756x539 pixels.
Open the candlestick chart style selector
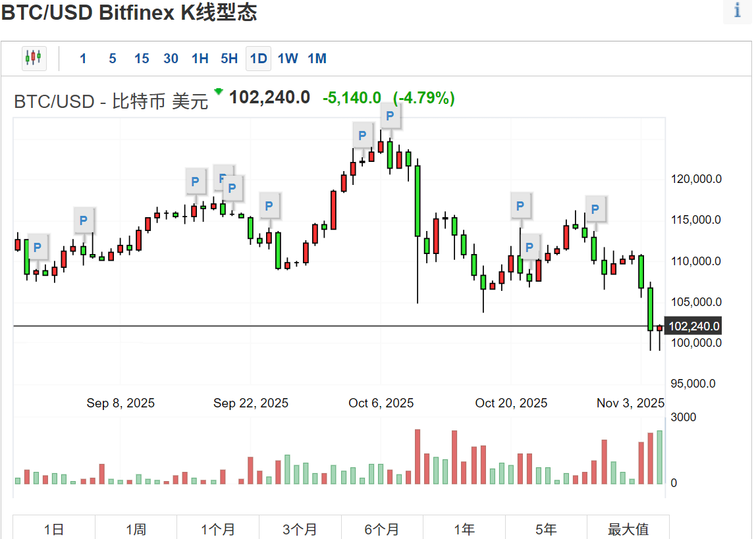pos(34,59)
